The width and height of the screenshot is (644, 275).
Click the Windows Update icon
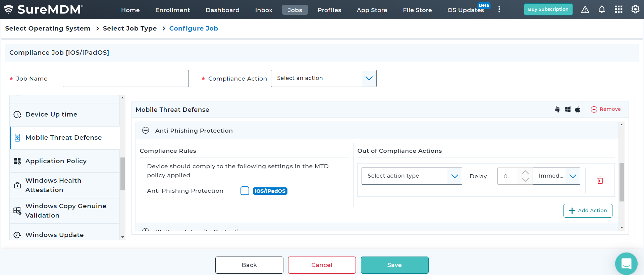[x=17, y=235]
